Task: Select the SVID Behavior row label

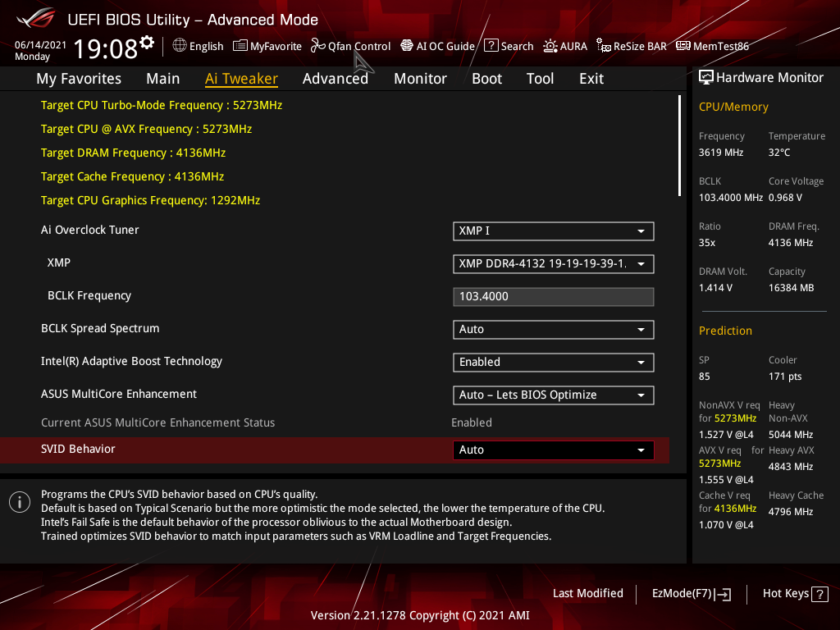Action: click(78, 449)
